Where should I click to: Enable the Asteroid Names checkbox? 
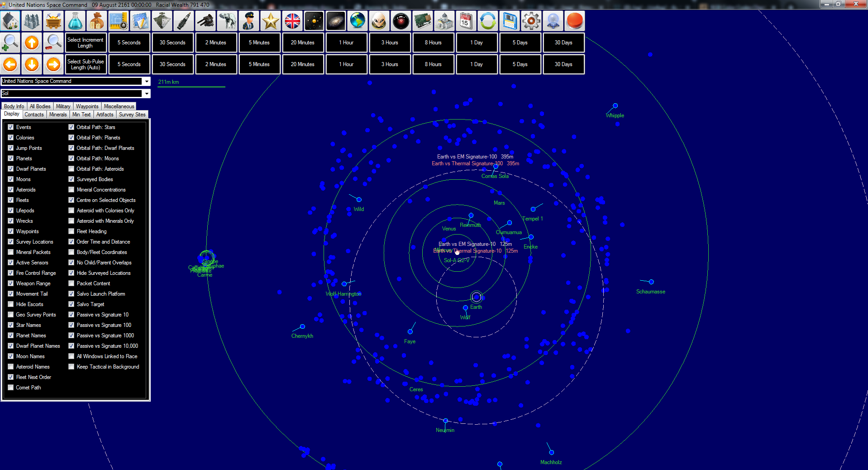(x=10, y=367)
